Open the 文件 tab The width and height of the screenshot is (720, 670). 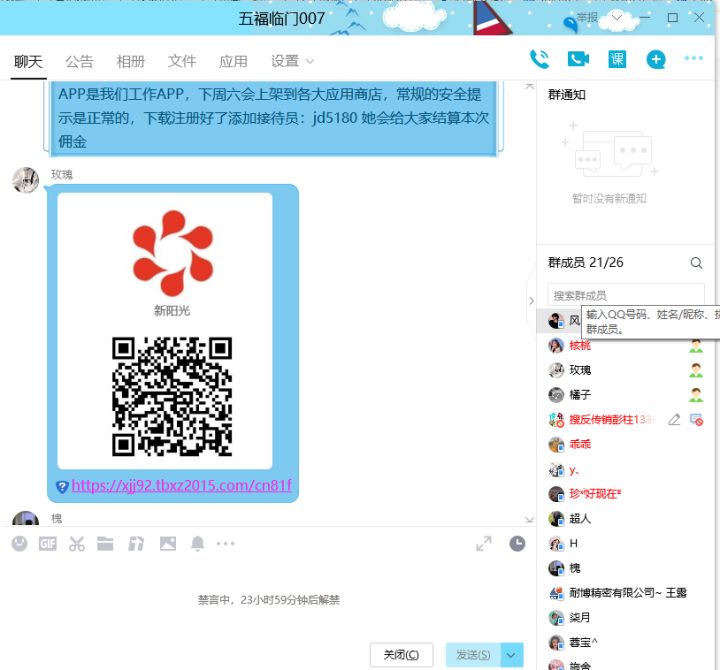[x=182, y=61]
